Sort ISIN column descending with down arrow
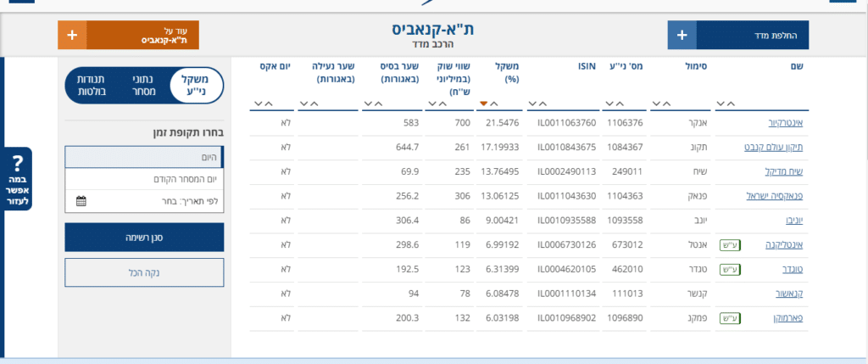 click(532, 104)
